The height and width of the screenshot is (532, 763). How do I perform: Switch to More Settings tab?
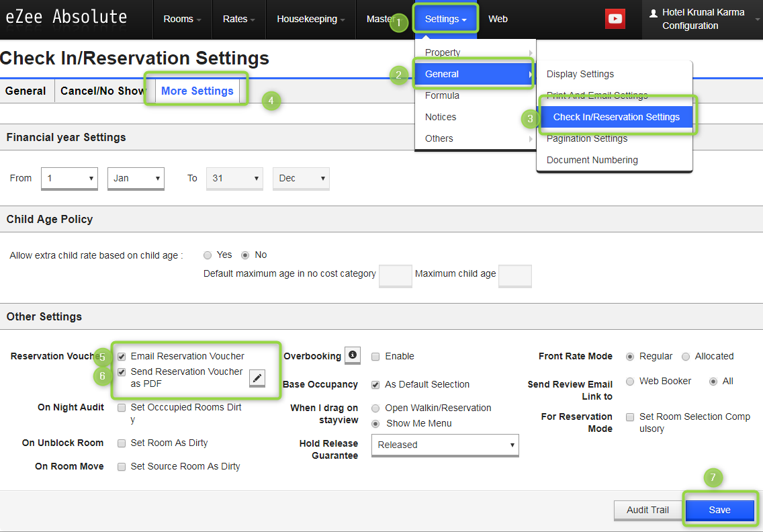[x=197, y=91]
